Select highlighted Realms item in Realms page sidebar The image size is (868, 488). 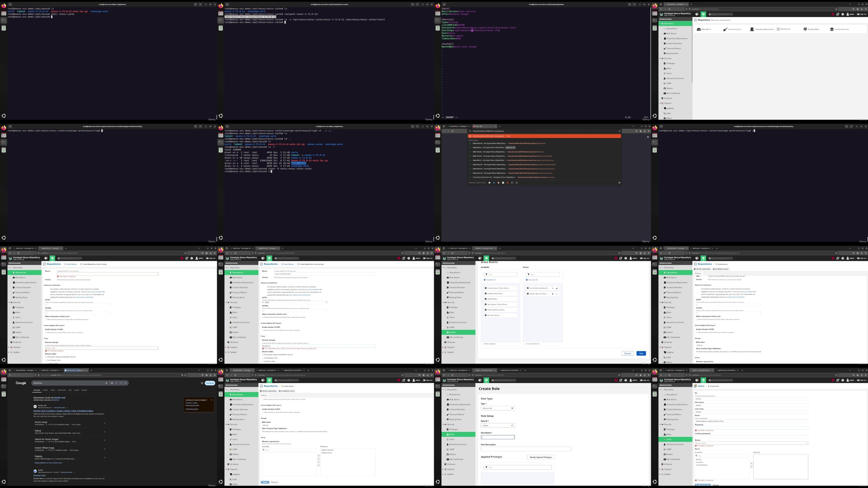[x=458, y=332]
